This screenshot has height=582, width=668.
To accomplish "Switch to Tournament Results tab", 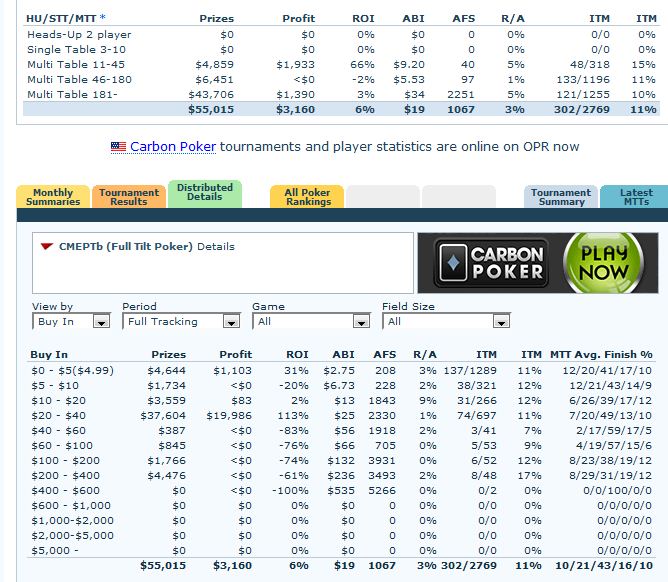I will (129, 197).
